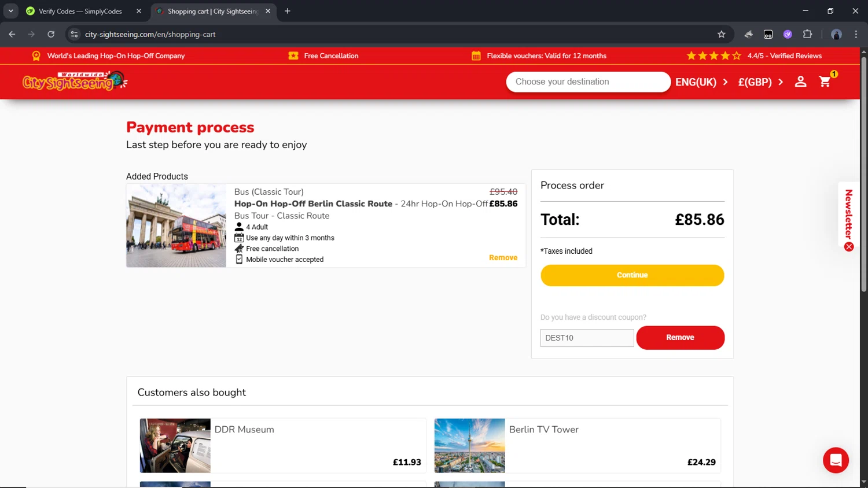Click the Newsletter side tab
The width and height of the screenshot is (868, 488).
[x=848, y=214]
